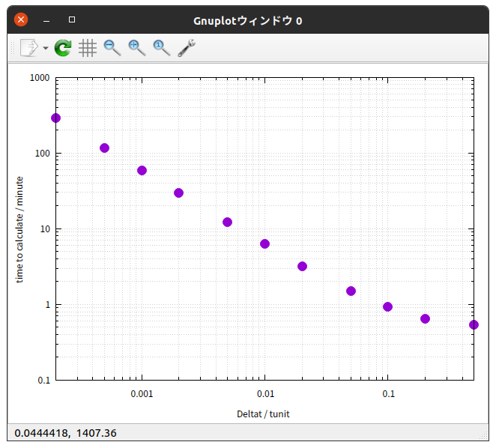Image resolution: width=496 pixels, height=448 pixels.
Task: Click the zoom out magnifier icon
Action: pos(112,48)
